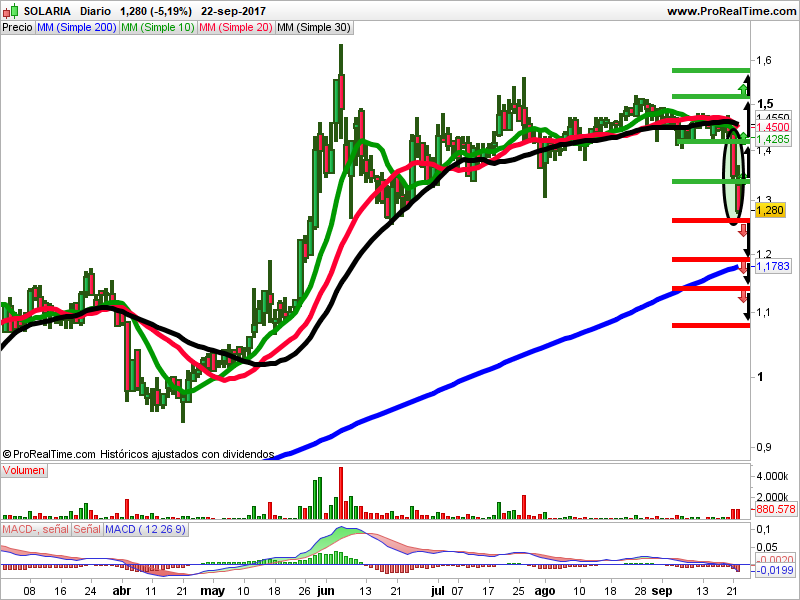Viewport: 800px width, 600px height.
Task: Click the Diario timeframe label
Action: click(95, 11)
